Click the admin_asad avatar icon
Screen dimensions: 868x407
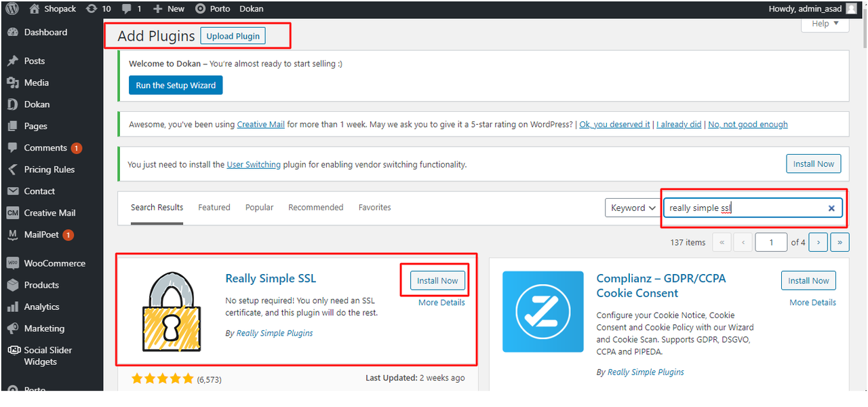851,9
